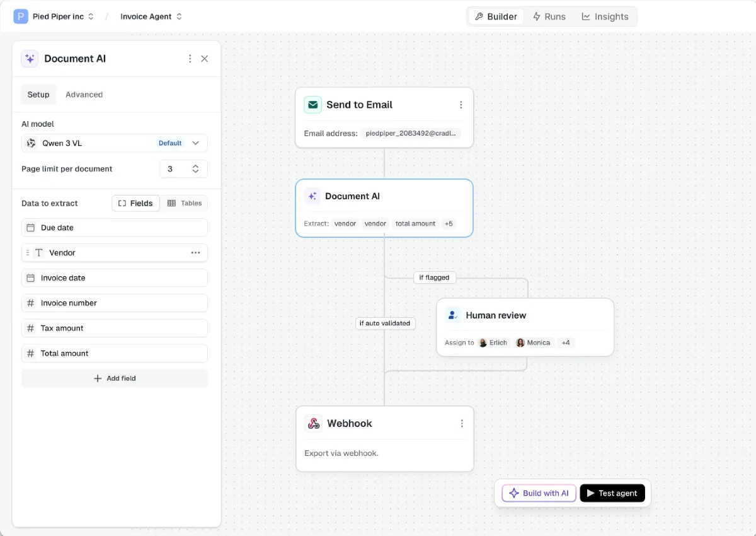Switch data extraction view to Fields
Image resolution: width=756 pixels, height=536 pixels.
click(x=135, y=203)
